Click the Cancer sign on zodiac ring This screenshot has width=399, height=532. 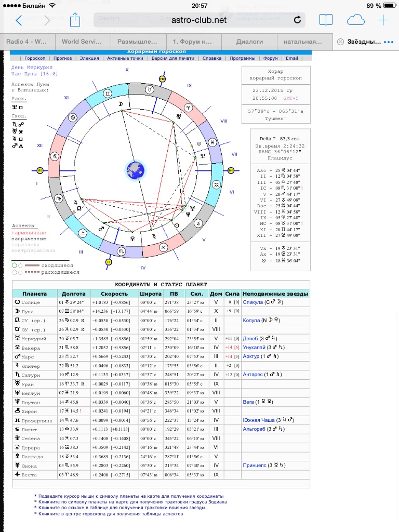pyautogui.click(x=73, y=118)
